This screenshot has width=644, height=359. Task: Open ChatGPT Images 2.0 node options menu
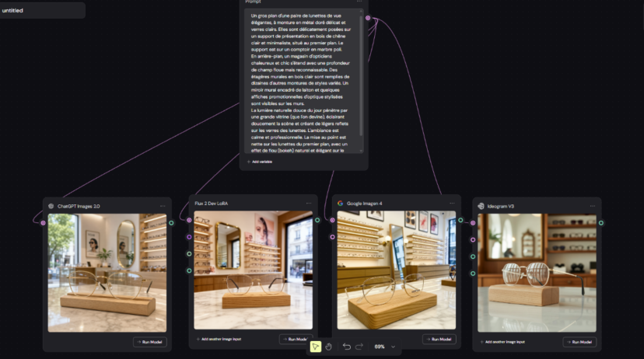163,206
